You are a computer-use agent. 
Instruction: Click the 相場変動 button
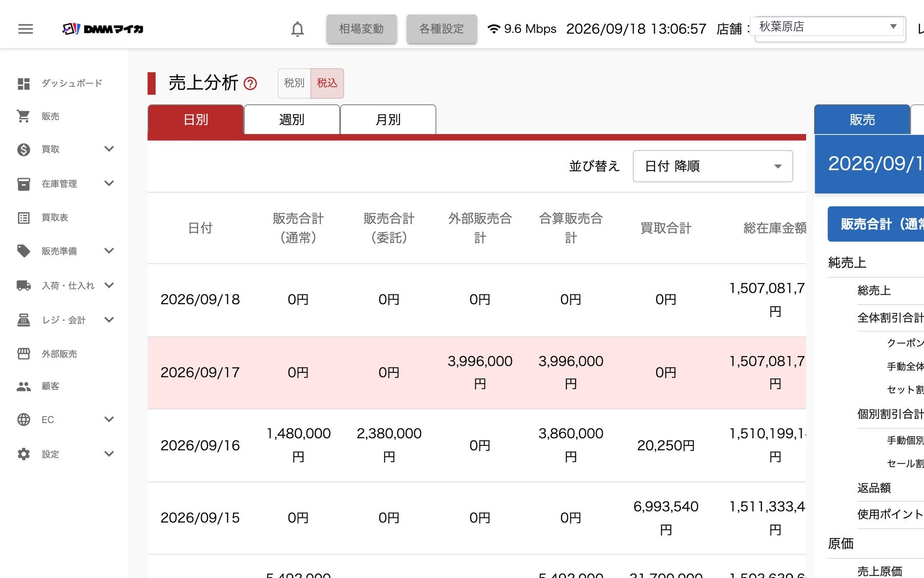[361, 29]
